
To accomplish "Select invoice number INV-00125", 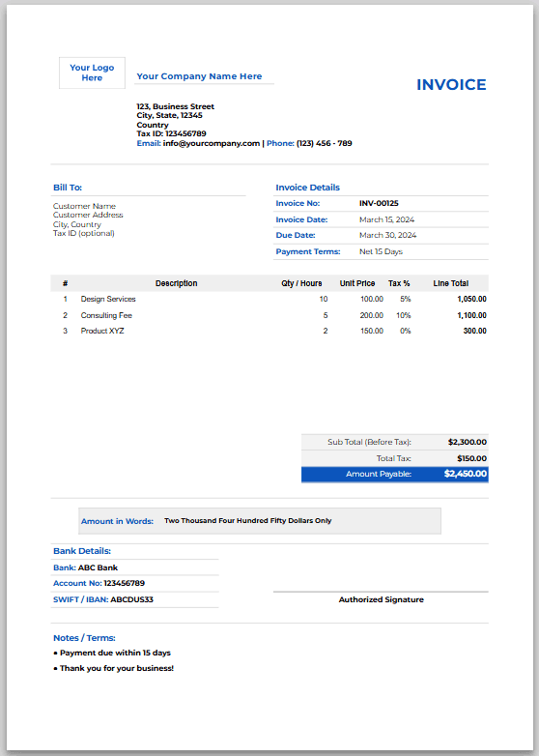I will point(379,203).
